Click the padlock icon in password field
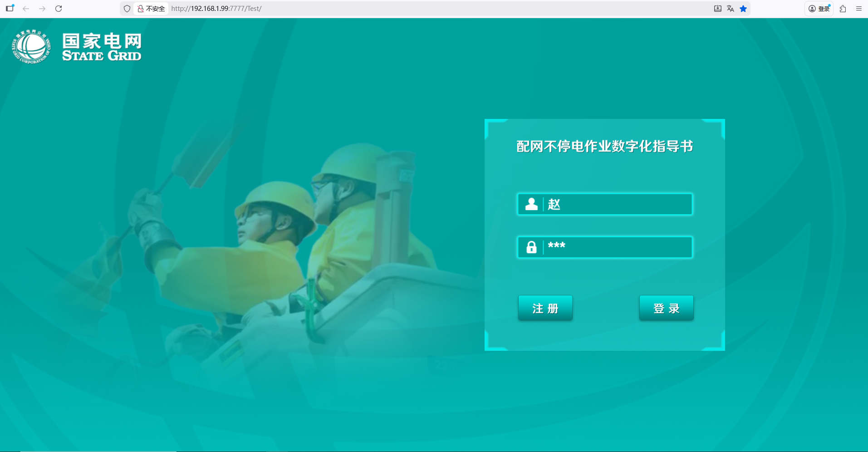 pyautogui.click(x=531, y=247)
